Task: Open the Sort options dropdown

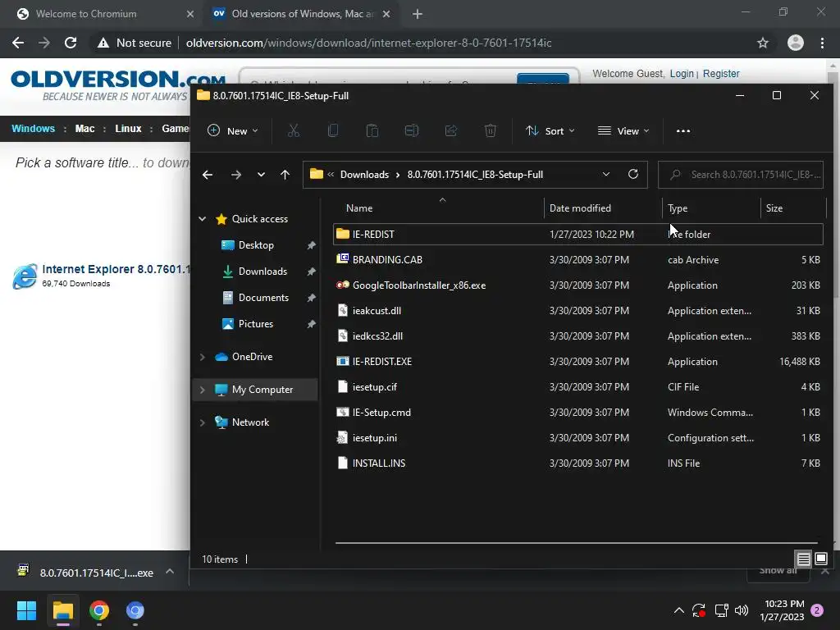Action: point(550,130)
